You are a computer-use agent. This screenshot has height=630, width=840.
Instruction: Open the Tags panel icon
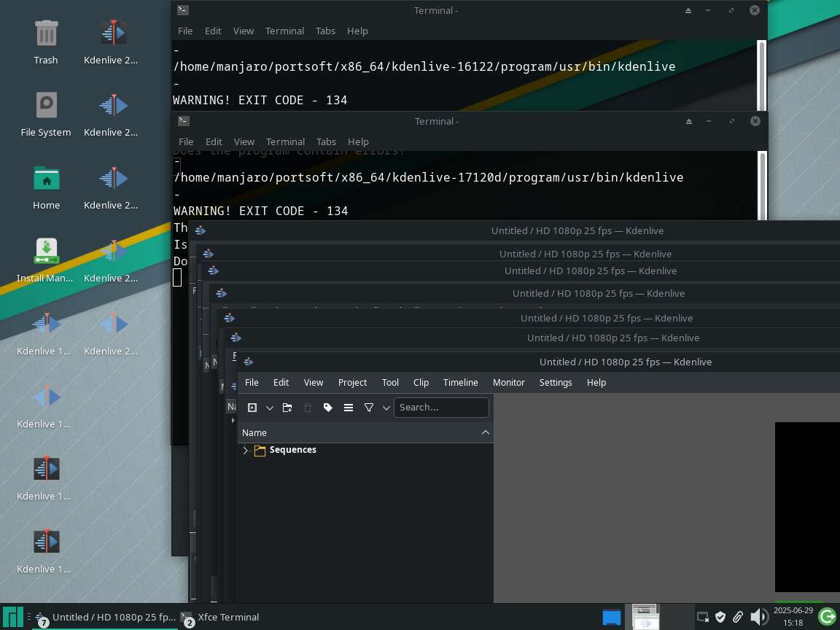pos(328,408)
